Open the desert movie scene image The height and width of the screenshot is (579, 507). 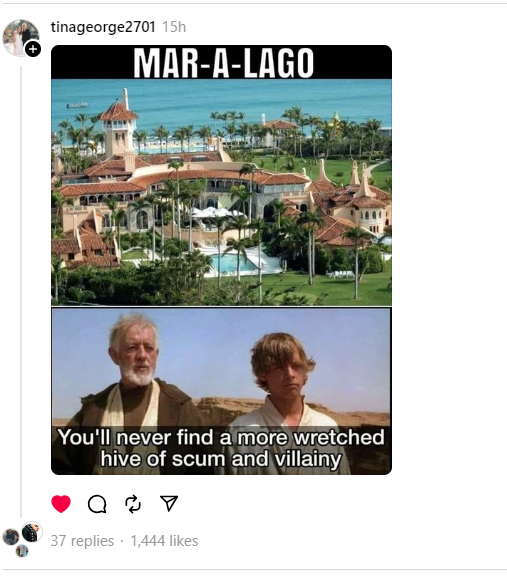(221, 391)
